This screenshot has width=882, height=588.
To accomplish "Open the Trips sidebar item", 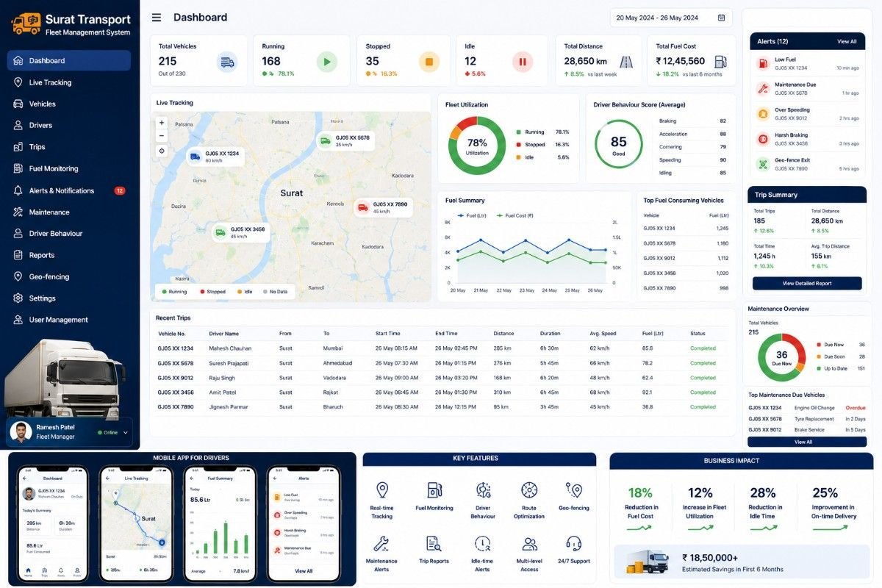I will coord(69,147).
